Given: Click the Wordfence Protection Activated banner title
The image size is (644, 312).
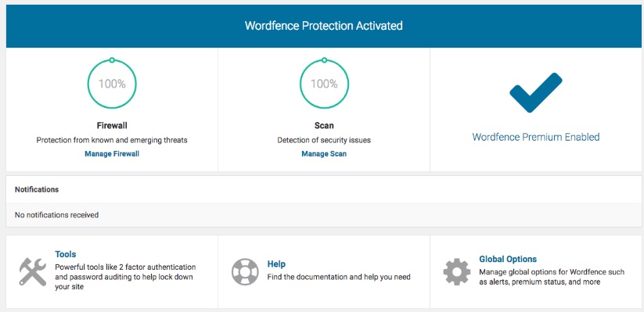Looking at the screenshot, I should point(324,26).
